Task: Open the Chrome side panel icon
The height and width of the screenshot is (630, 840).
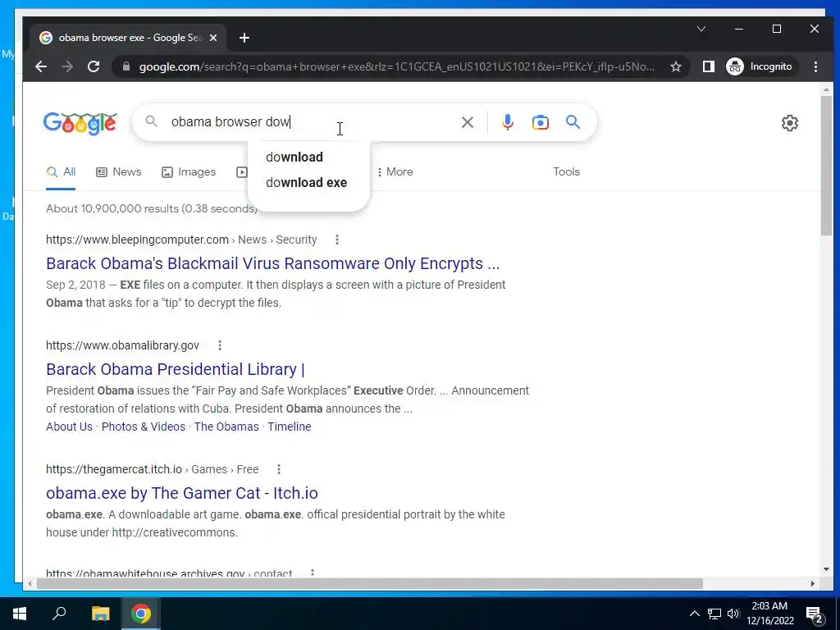Action: pos(708,66)
